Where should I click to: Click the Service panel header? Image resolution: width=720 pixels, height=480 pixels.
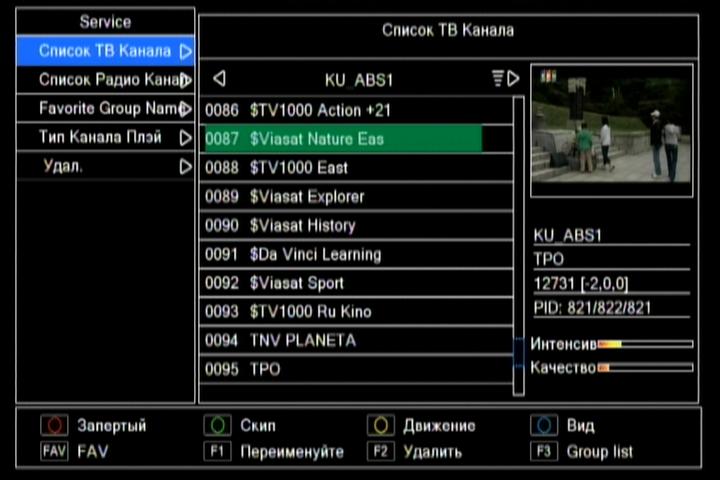tap(105, 22)
